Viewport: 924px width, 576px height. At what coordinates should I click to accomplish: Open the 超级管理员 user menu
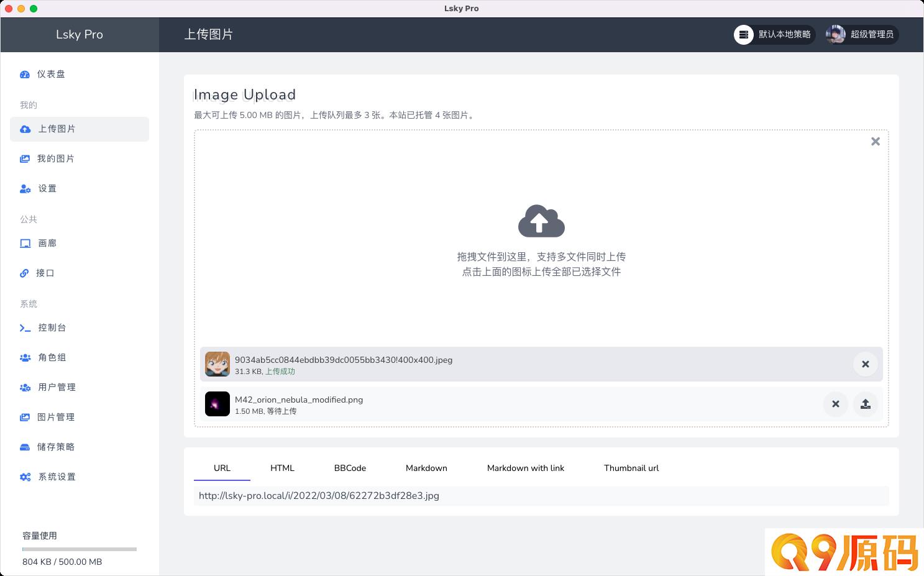click(x=862, y=35)
